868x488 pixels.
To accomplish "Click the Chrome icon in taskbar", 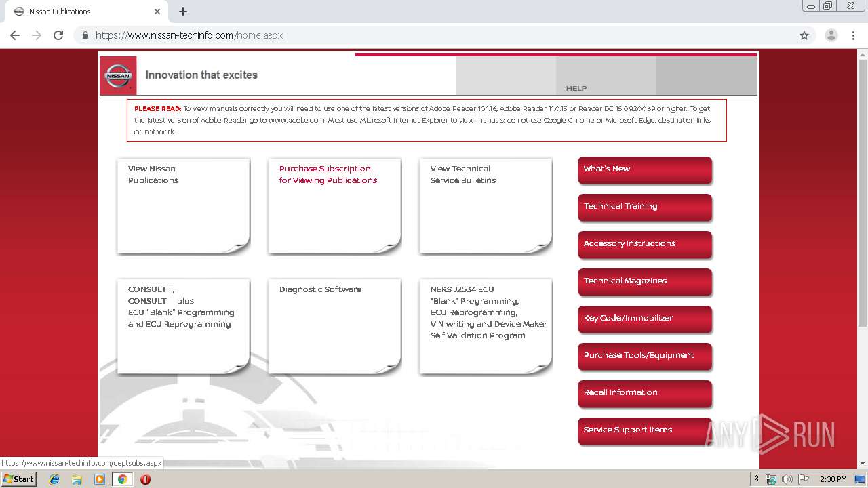I will click(x=123, y=479).
